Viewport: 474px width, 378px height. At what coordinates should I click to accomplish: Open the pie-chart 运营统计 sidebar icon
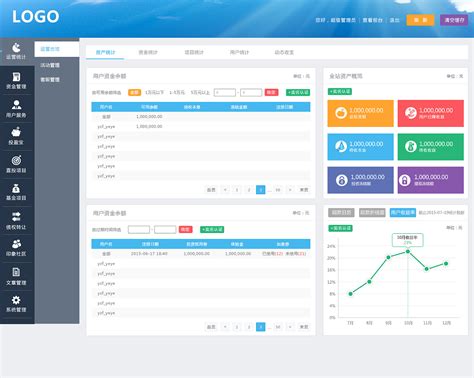point(16,51)
